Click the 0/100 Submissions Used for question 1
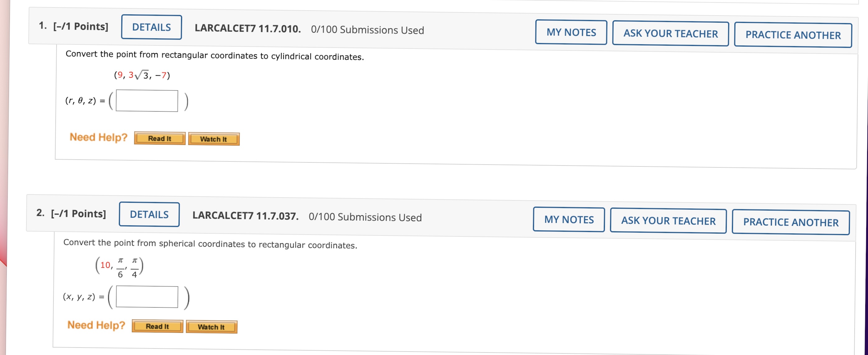868x355 pixels. click(x=367, y=30)
